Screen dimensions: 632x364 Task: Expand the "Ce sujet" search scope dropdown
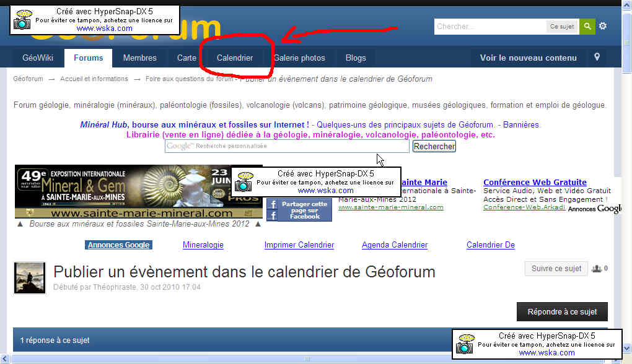coord(562,27)
